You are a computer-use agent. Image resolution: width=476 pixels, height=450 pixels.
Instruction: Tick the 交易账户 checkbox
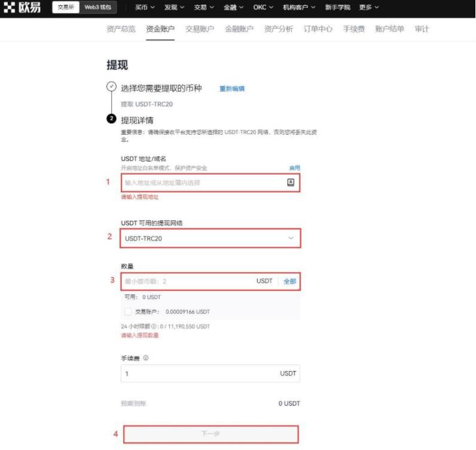[x=128, y=311]
